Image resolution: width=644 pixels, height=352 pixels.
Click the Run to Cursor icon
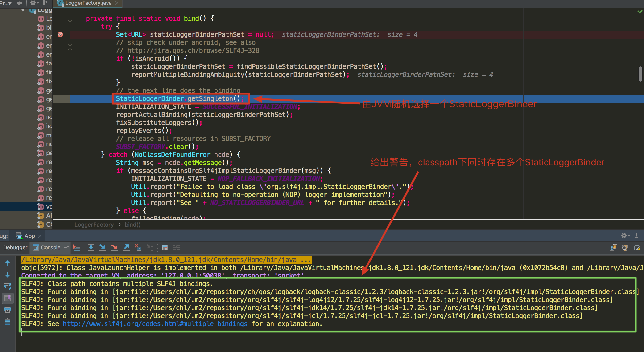coord(150,247)
